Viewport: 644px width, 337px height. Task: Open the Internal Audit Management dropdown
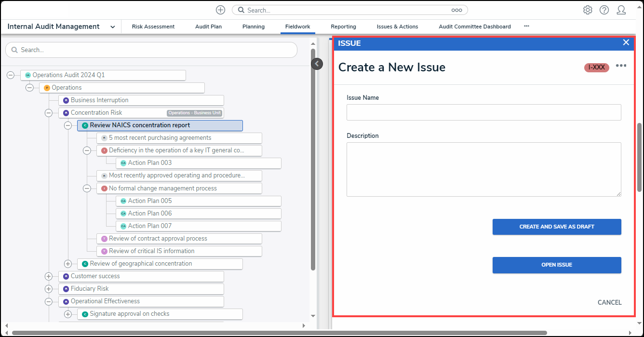[112, 27]
